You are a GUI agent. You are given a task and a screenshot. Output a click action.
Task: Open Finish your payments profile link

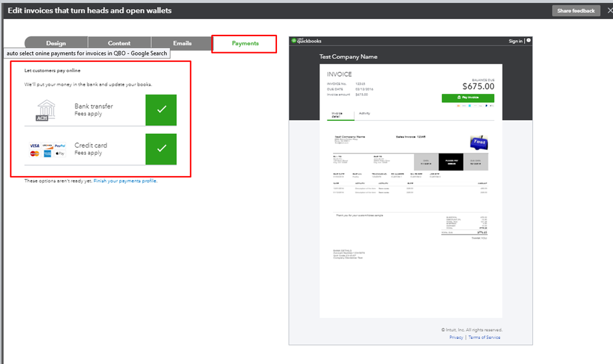pos(125,181)
